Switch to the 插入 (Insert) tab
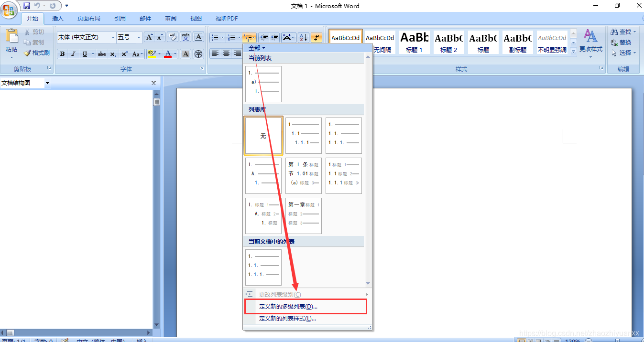 (57, 19)
